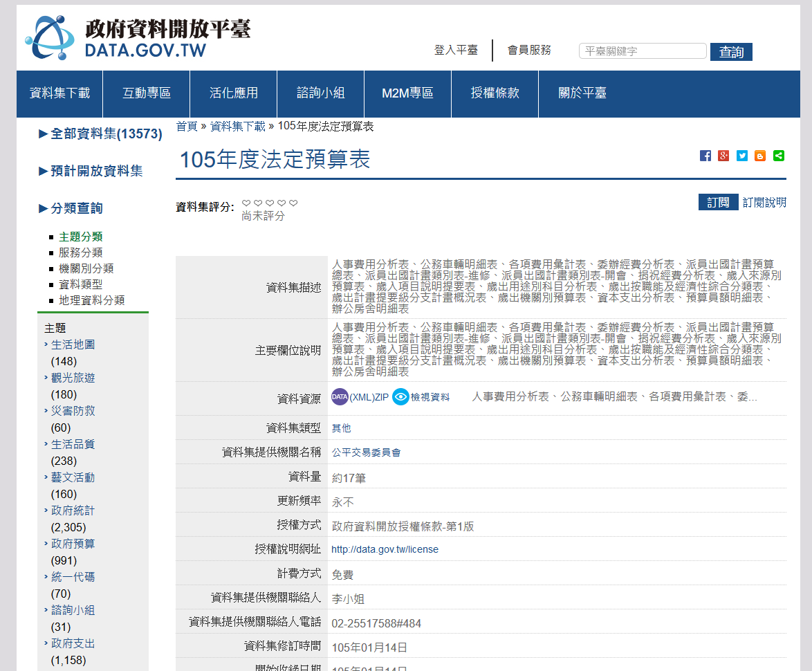Viewport: 812px width, 671px height.
Task: Click the 查詢 search button
Action: click(x=731, y=52)
